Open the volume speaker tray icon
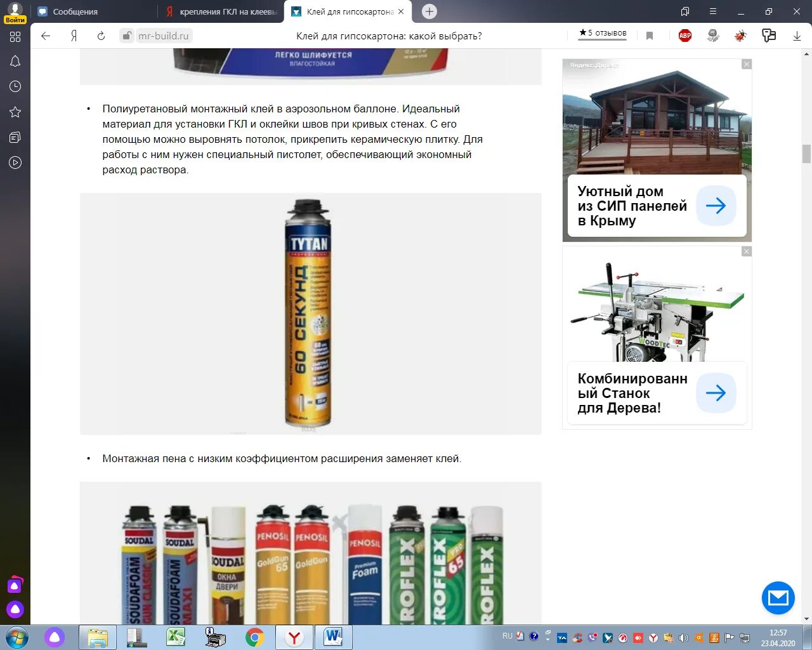The width and height of the screenshot is (812, 650). (x=683, y=638)
